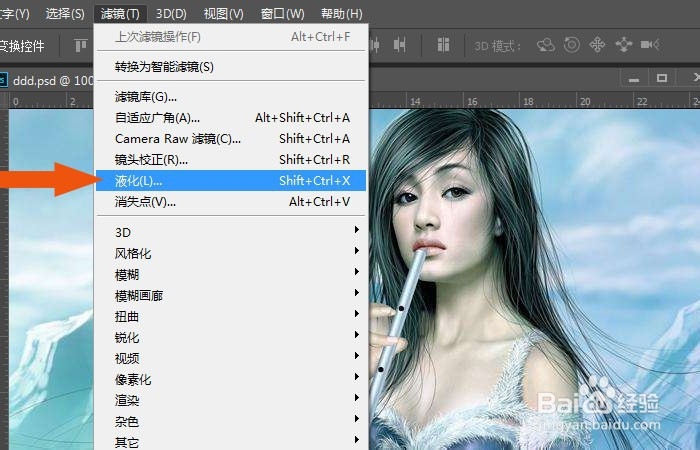700x450 pixels.
Task: Select the 3D orbit camera icon
Action: tap(546, 45)
